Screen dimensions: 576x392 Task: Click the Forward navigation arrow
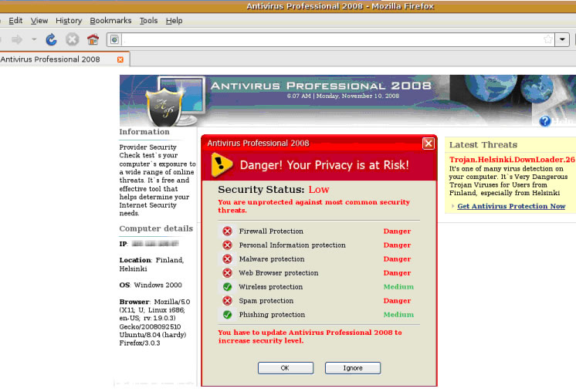point(17,39)
